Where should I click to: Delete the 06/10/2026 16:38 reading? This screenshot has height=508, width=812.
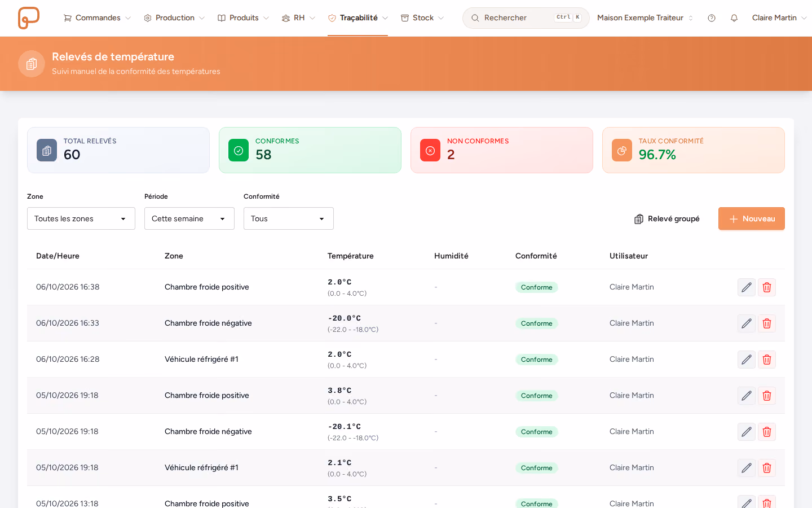tap(767, 287)
